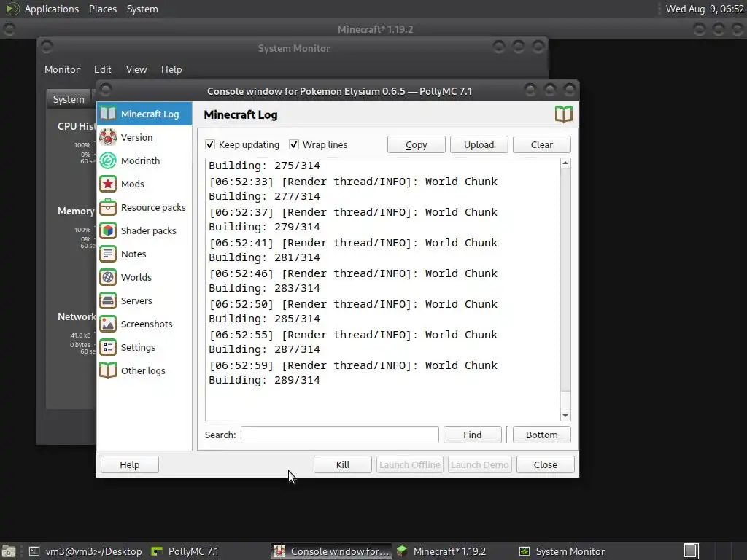Screen dimensions: 747x560
Task: Click the terminal icon in the taskbar
Action: 34,551
